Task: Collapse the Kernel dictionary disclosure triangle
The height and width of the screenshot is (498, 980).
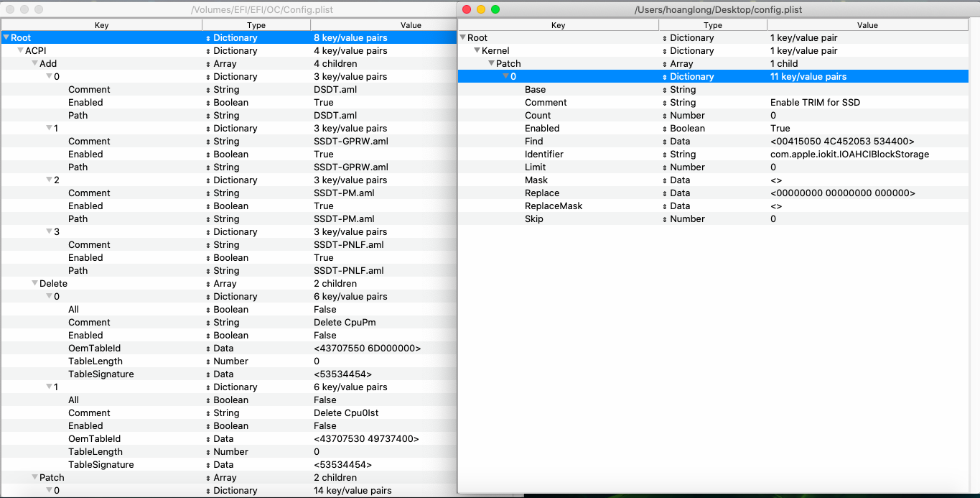Action: (x=477, y=51)
